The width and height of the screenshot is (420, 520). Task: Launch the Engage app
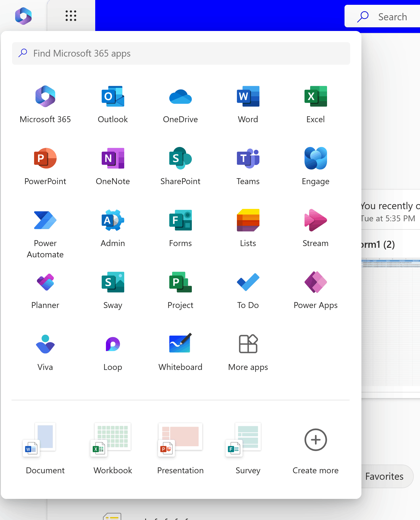point(315,166)
